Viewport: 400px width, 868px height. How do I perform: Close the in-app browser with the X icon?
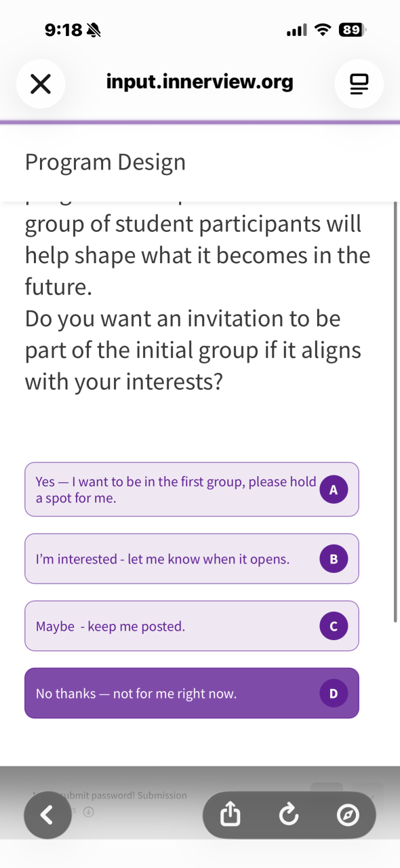point(41,84)
